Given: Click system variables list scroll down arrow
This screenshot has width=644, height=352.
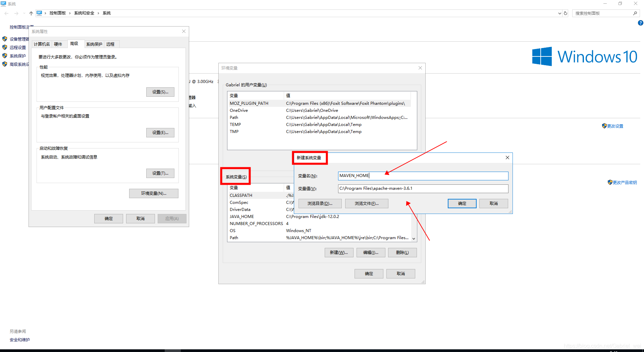Looking at the screenshot, I should tap(414, 238).
